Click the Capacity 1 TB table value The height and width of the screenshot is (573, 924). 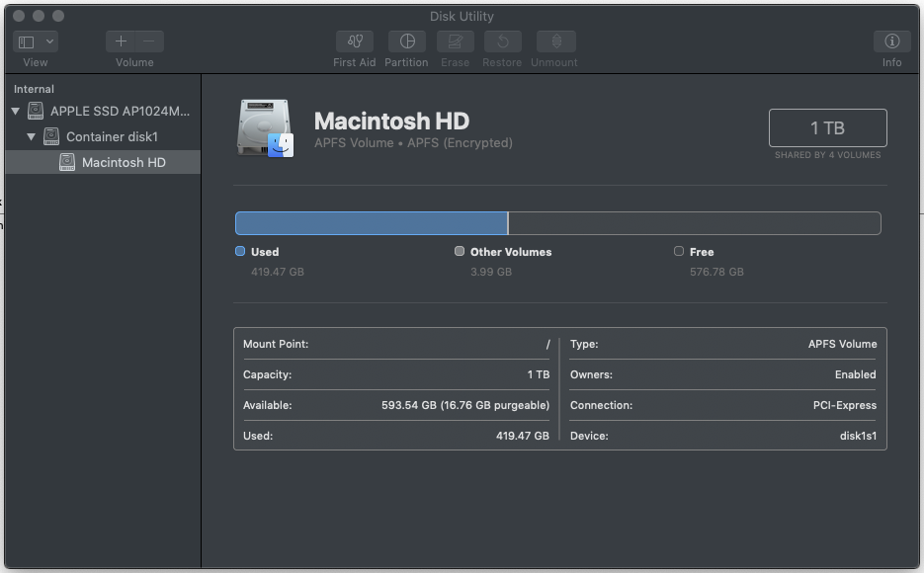(x=538, y=374)
